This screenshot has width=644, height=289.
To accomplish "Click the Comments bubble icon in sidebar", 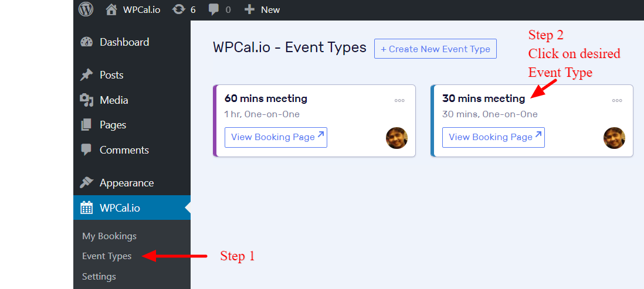I will click(x=86, y=150).
